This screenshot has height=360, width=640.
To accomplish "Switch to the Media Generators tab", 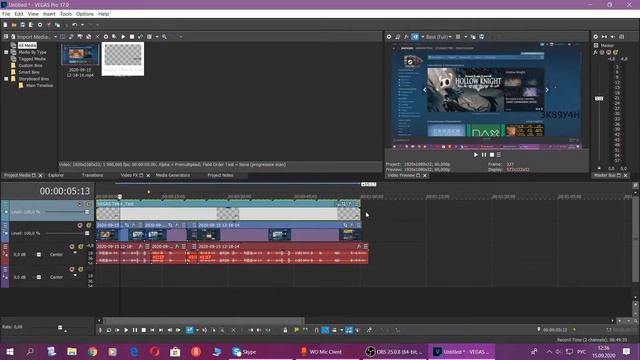I will [x=173, y=175].
